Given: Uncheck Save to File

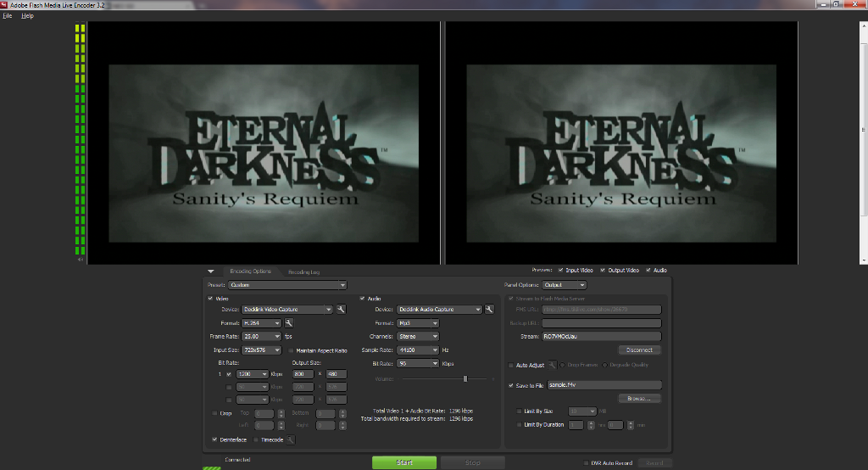Looking at the screenshot, I should [x=511, y=385].
